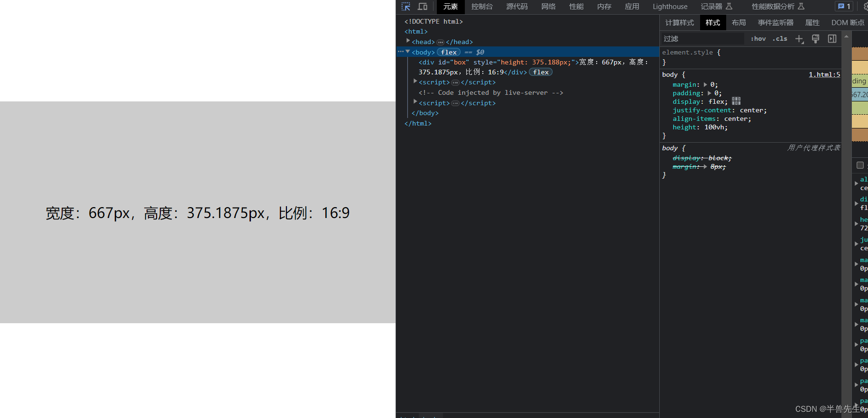Screen dimensions: 868x418
Task: Switch to the 计算样式 sub-tab
Action: (x=679, y=23)
